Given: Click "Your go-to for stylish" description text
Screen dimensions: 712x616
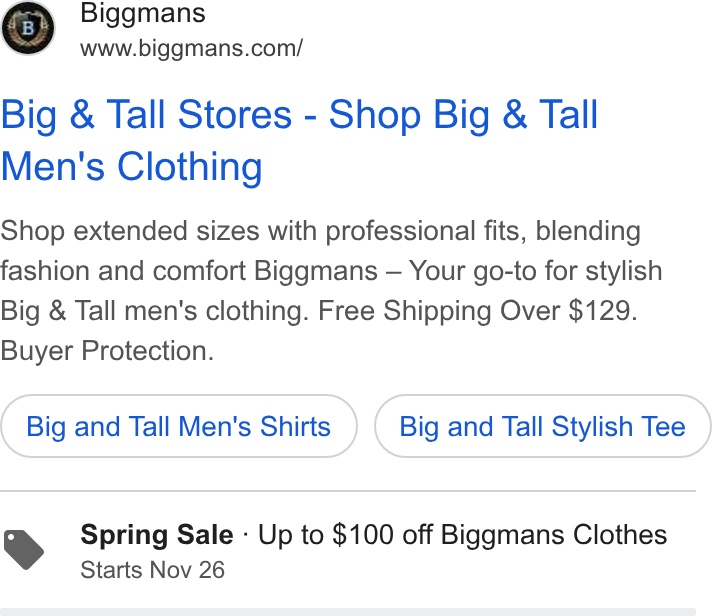Looking at the screenshot, I should point(536,271).
